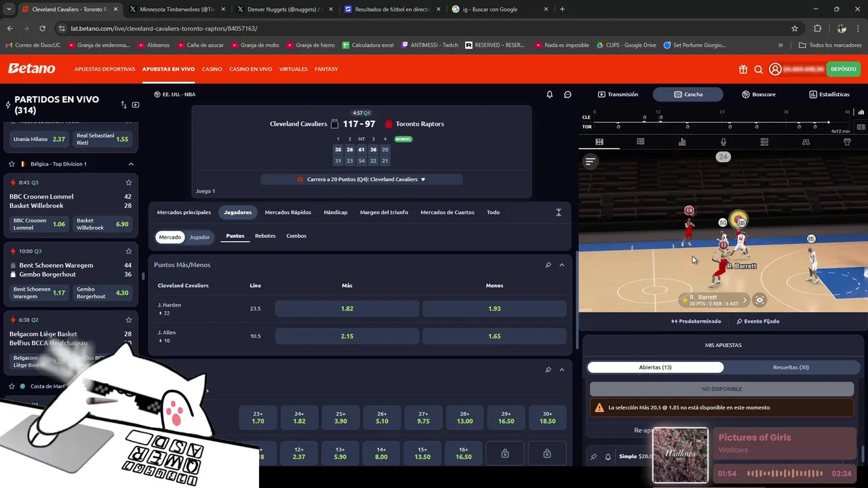Viewport: 868px width, 488px height.
Task: Open the Betano search icon
Action: 758,69
